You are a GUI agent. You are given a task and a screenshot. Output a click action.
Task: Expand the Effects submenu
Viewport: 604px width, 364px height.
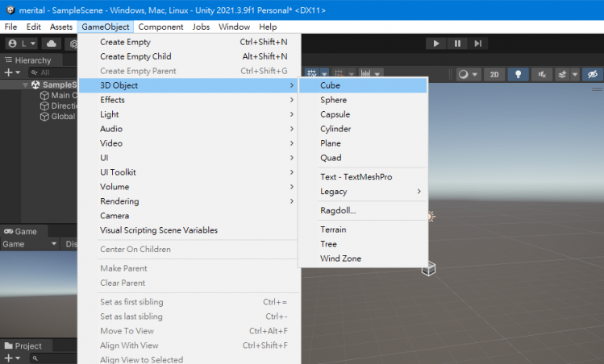pos(189,100)
